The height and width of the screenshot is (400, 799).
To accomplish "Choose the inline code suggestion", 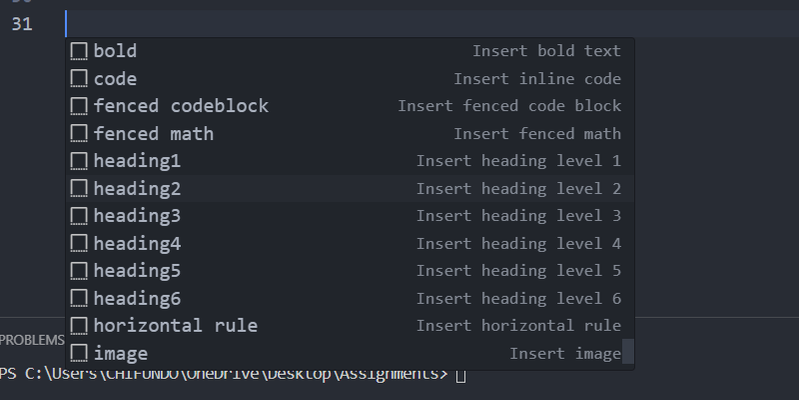I will (x=115, y=79).
